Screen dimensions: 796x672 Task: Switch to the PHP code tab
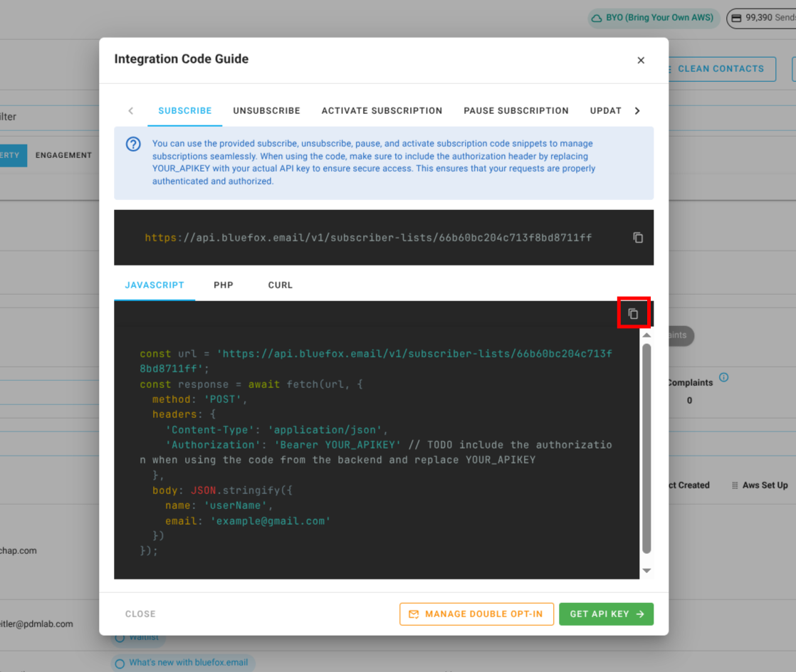pyautogui.click(x=223, y=285)
